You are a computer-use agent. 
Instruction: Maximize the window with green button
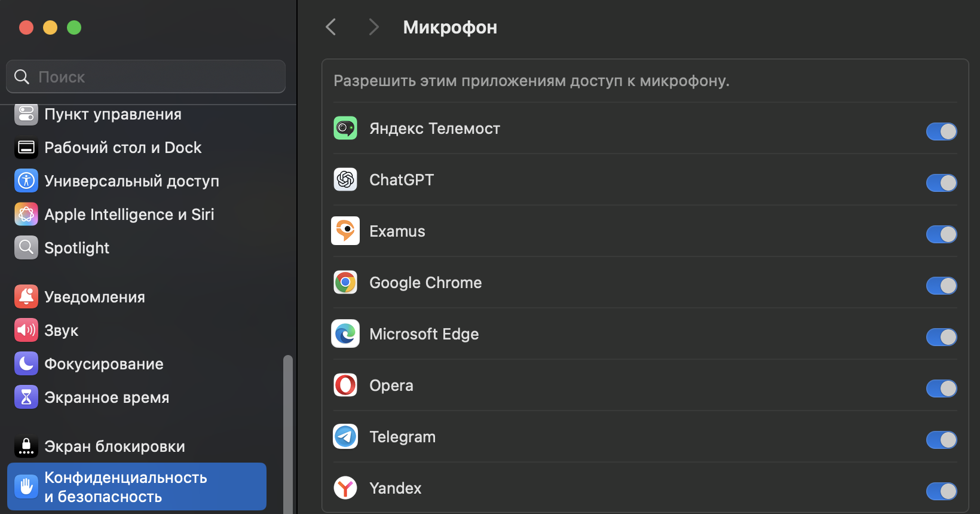[x=74, y=27]
